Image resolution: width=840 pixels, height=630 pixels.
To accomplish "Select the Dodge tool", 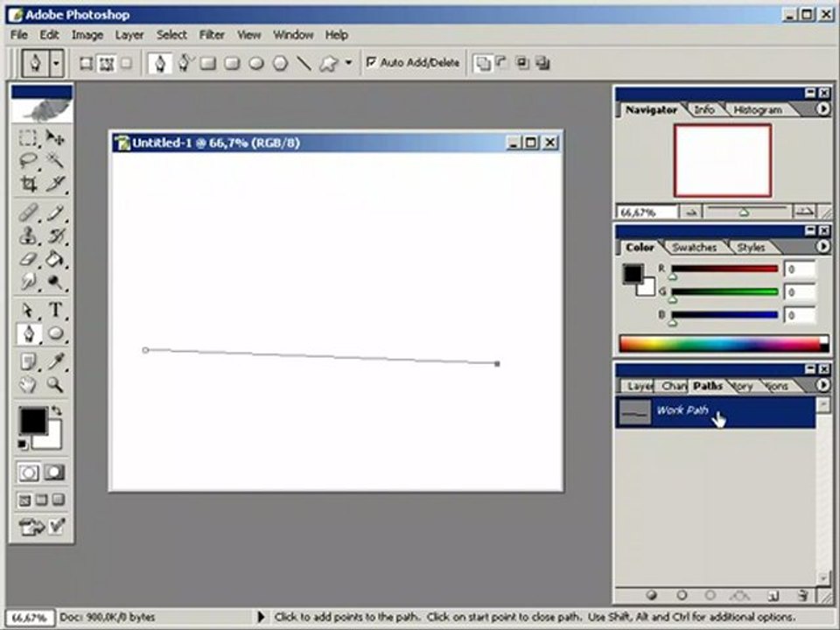I will tap(54, 281).
